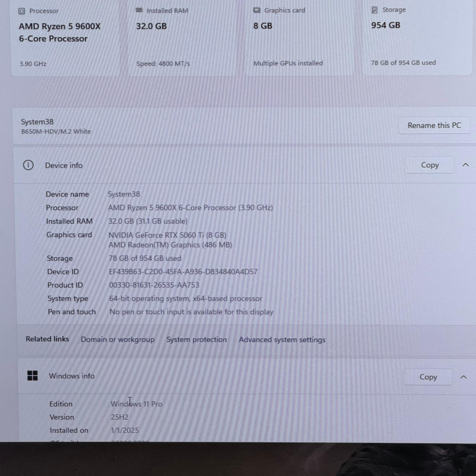The image size is (476, 476).
Task: Click the Graphics card icon
Action: [257, 10]
